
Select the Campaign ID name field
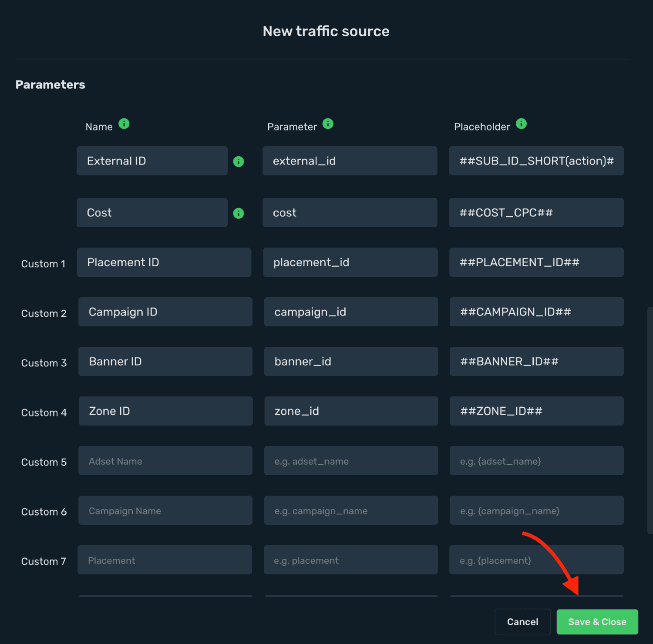click(165, 312)
